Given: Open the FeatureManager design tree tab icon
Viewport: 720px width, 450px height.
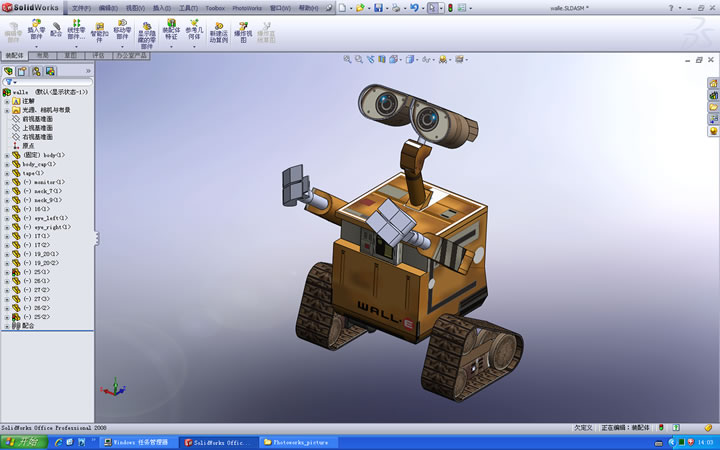Looking at the screenshot, I should click(x=8, y=71).
